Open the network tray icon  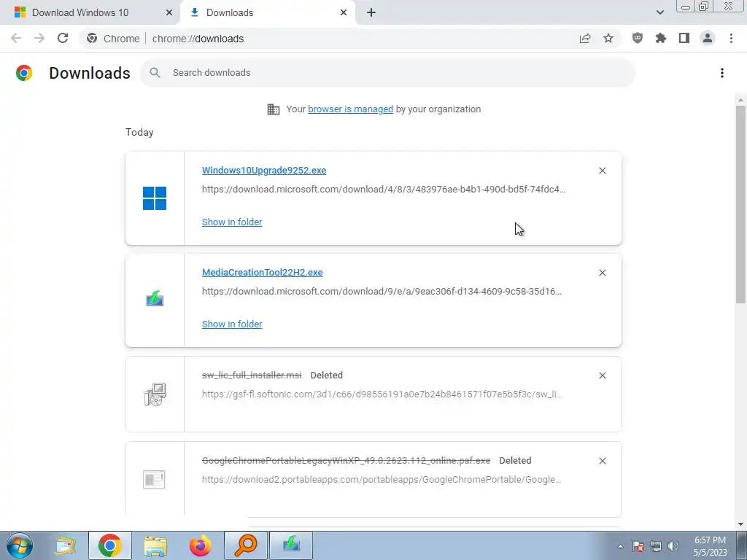[656, 546]
